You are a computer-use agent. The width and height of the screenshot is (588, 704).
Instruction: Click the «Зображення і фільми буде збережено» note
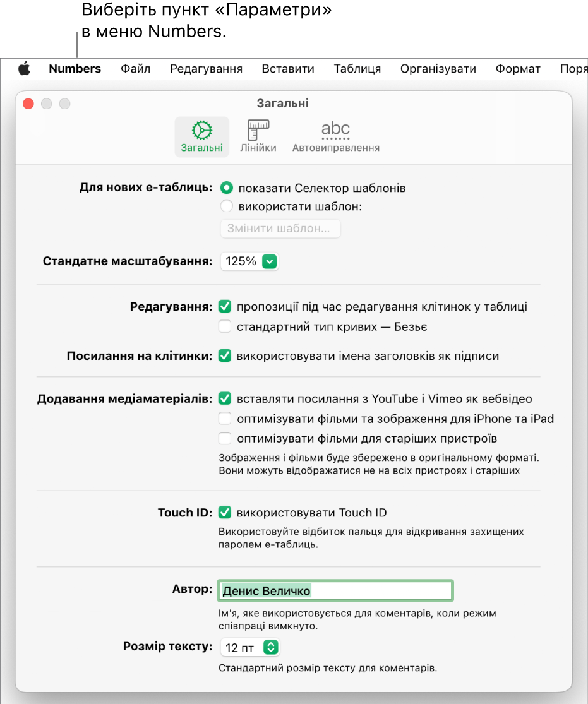(x=379, y=464)
